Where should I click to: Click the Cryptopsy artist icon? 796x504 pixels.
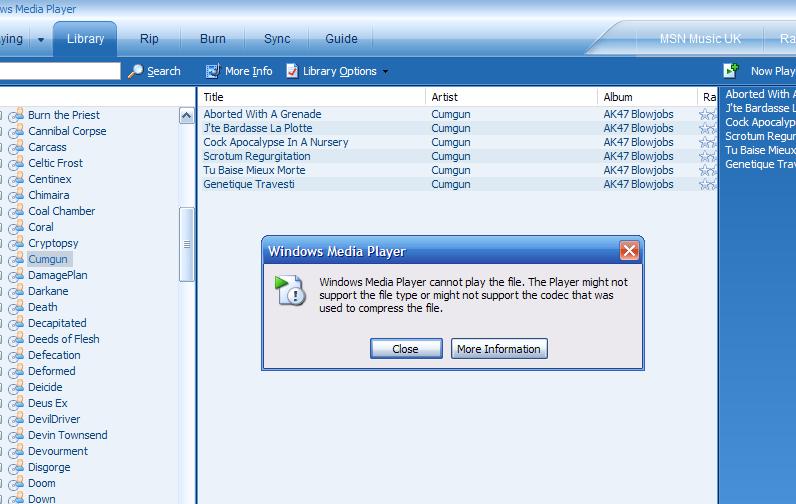[x=16, y=243]
